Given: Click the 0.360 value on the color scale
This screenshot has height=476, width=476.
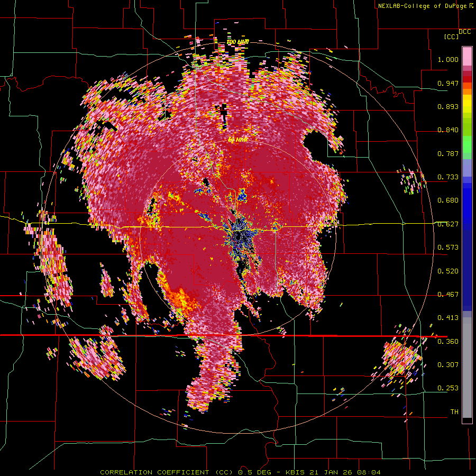Looking at the screenshot, I should click(x=448, y=342).
